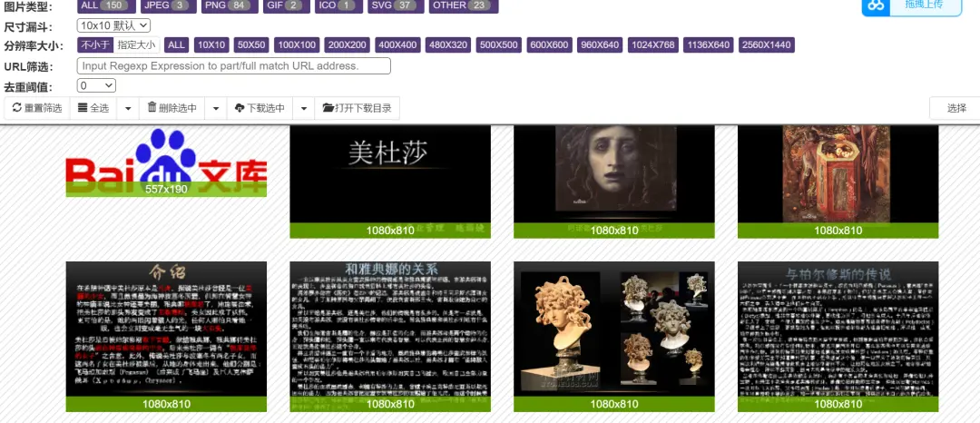Select the Baidu 文库 logo thumbnail
The image size is (980, 423).
(166, 162)
